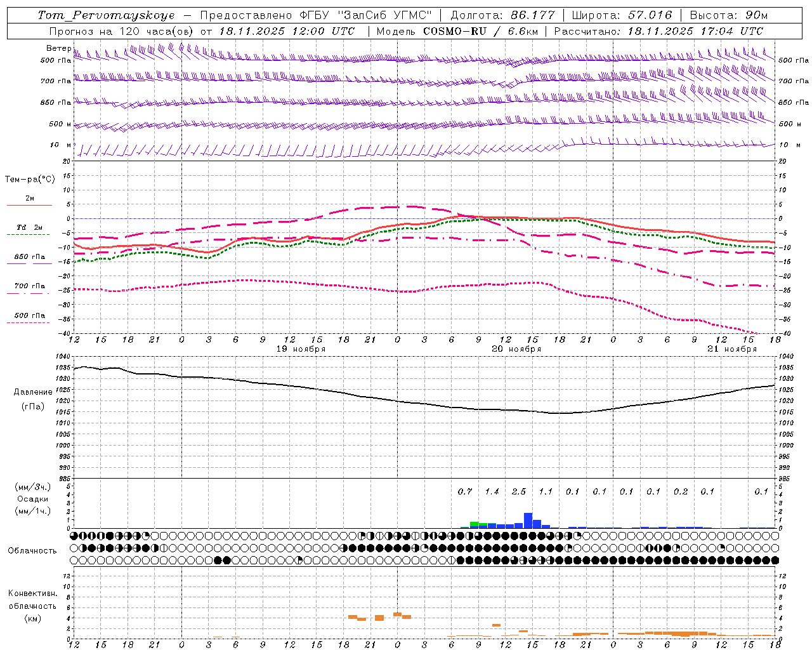Click the 'Ветер' wind panel label
The width and height of the screenshot is (812, 650).
58,48
